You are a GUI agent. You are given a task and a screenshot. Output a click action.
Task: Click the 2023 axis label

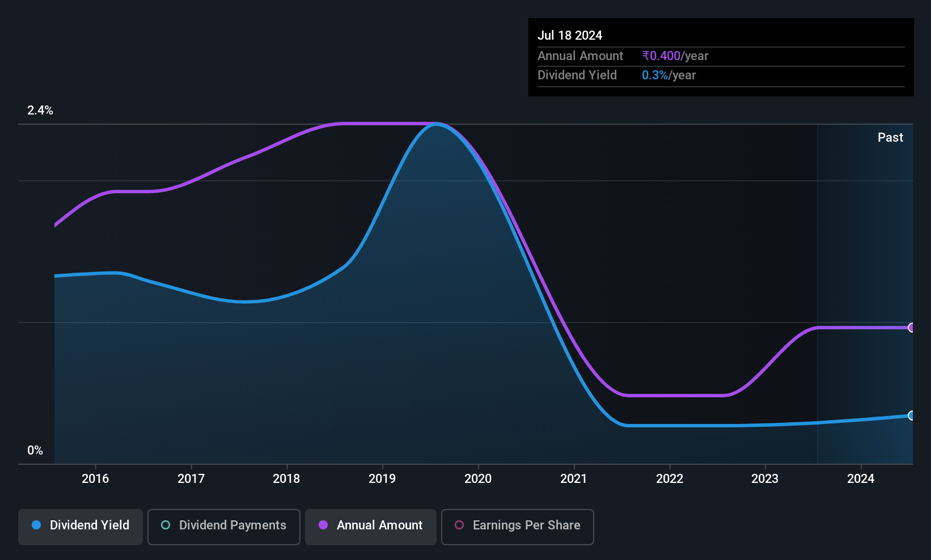point(765,478)
